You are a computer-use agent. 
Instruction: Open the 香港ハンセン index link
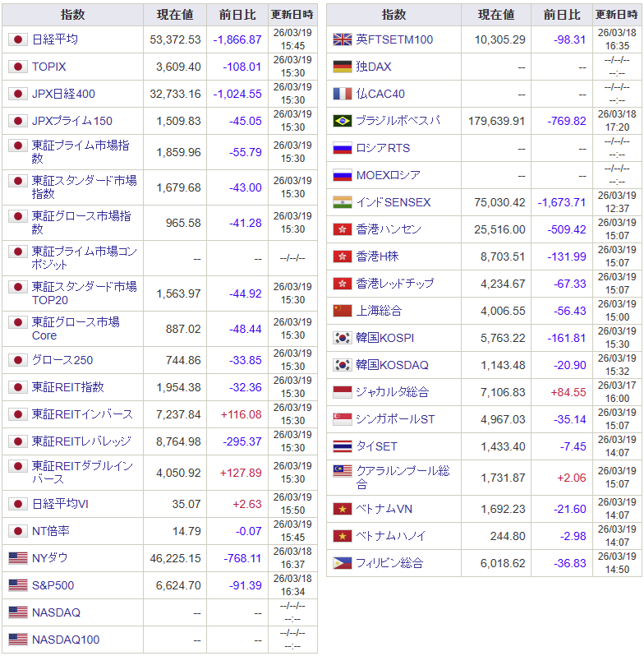coord(389,229)
